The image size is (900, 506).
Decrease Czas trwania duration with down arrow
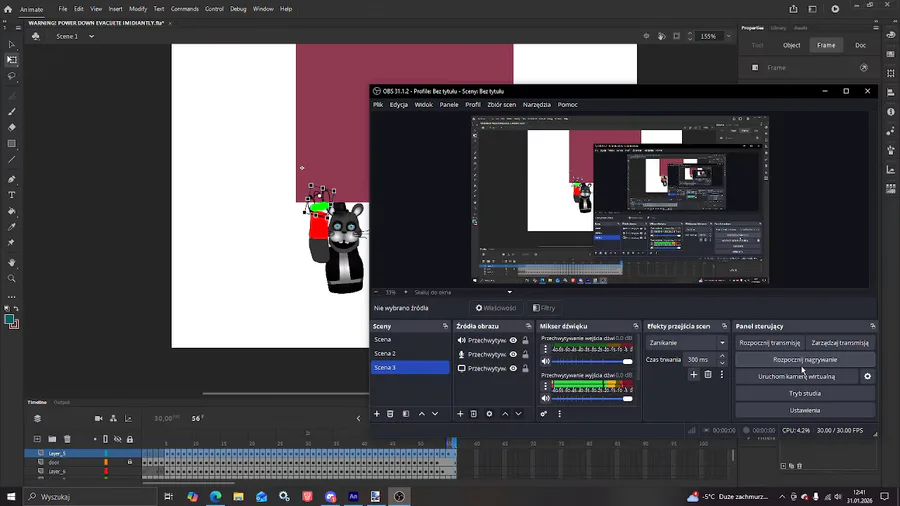point(722,363)
